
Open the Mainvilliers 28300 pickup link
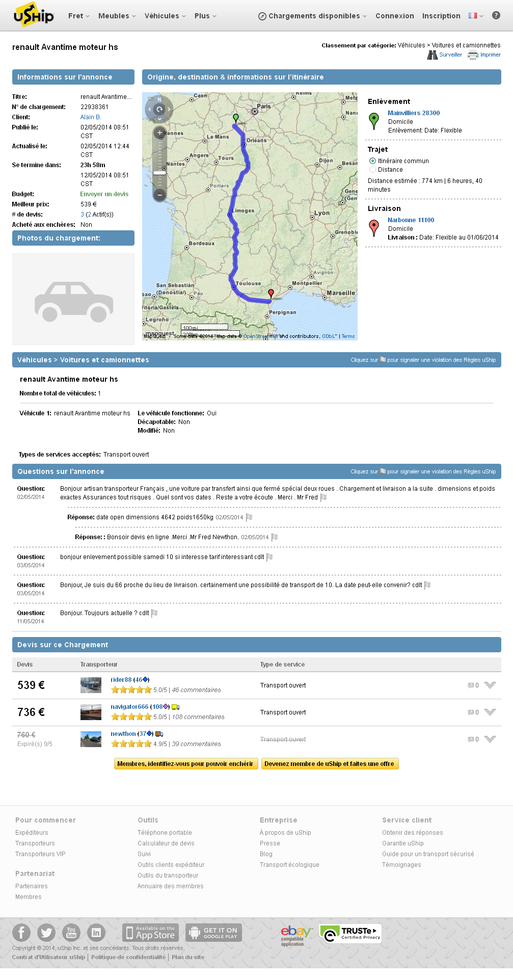413,113
